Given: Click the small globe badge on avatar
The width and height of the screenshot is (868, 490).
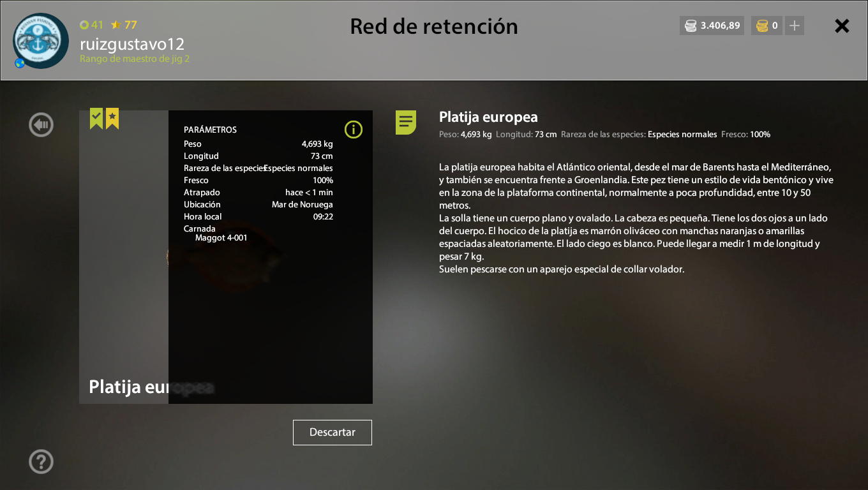Looking at the screenshot, I should [20, 63].
